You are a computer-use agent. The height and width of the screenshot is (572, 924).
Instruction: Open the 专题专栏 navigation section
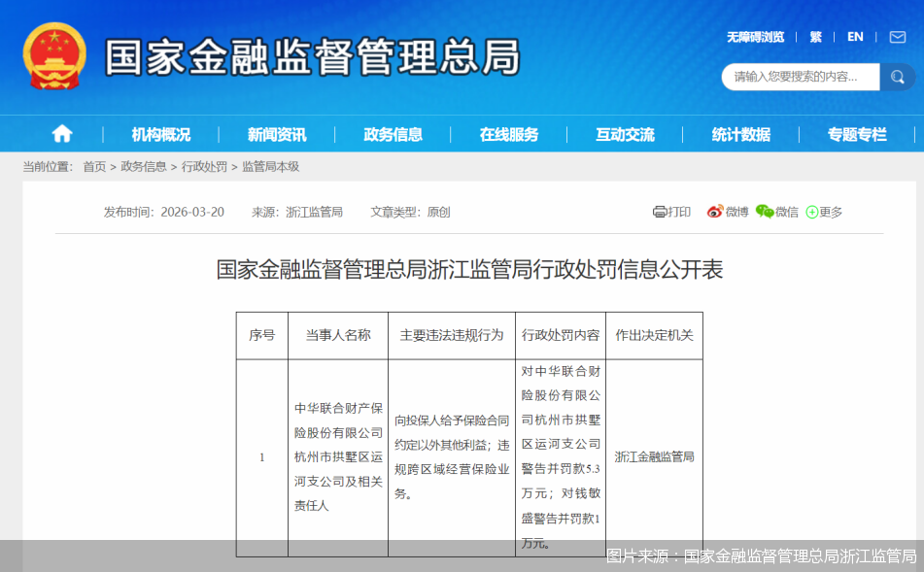coord(856,134)
